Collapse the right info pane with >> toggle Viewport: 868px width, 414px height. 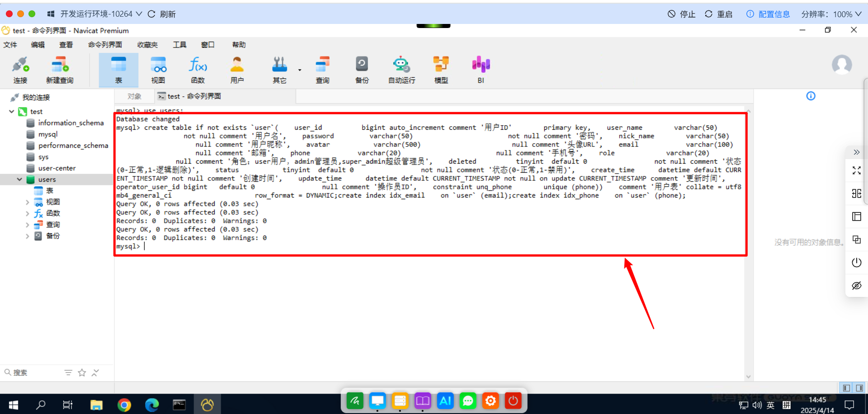(x=856, y=152)
